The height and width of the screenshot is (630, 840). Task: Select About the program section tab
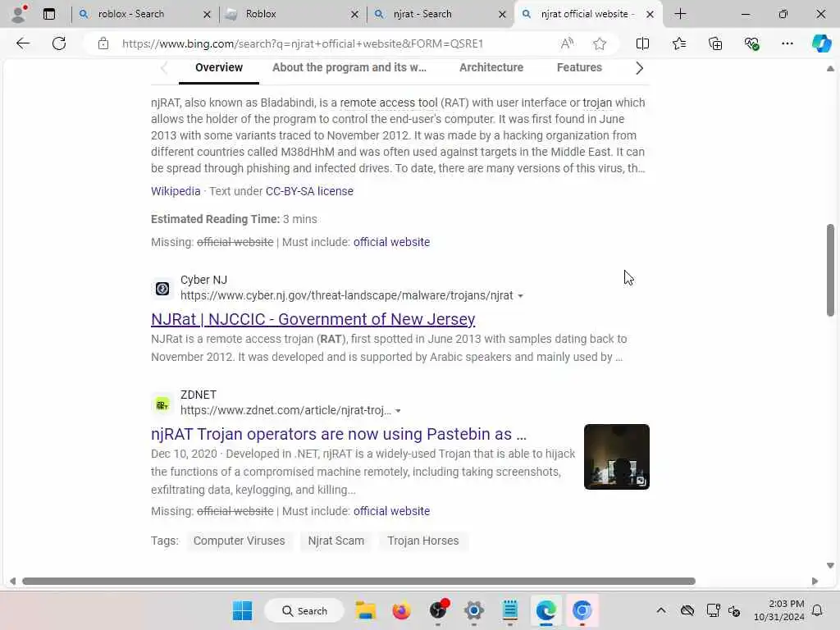click(x=349, y=67)
